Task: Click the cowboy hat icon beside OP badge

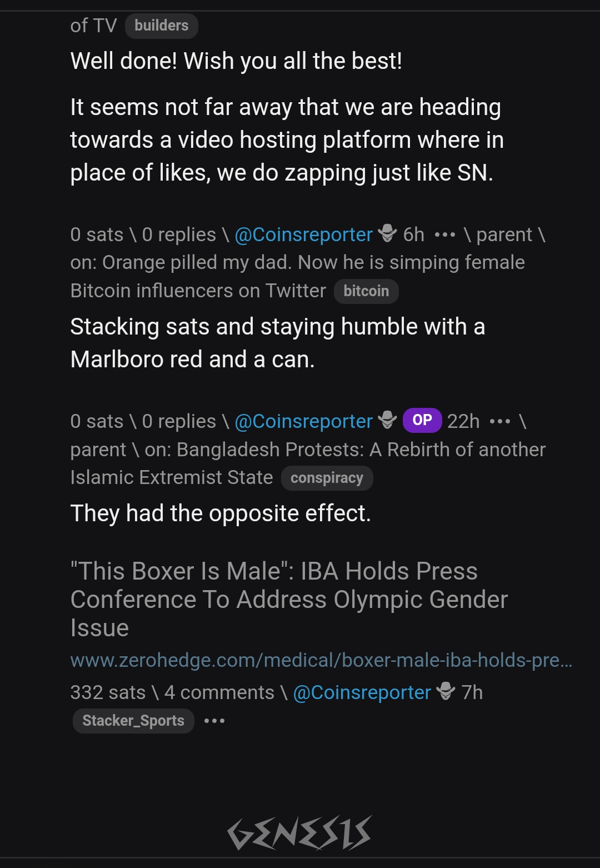Action: [x=387, y=421]
